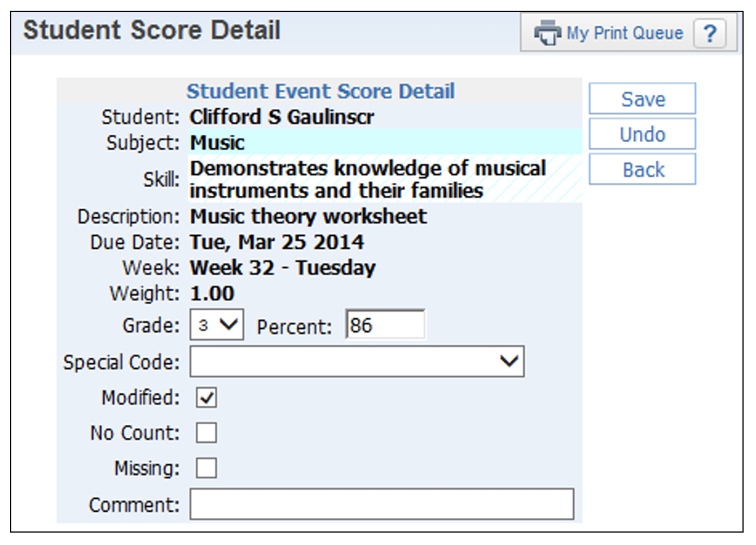
Task: Select the highlighted Music subject value
Action: 218,143
